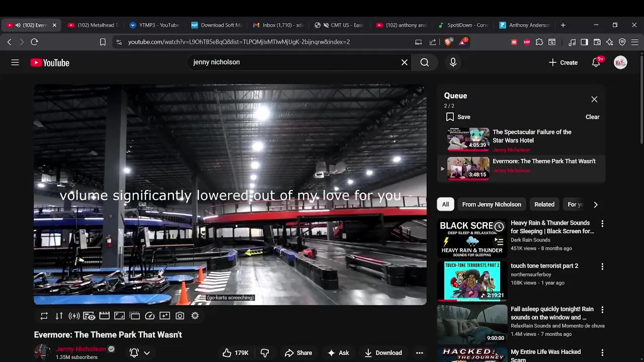Open options for Fall asleep quickly video
This screenshot has width=644, height=362.
pyautogui.click(x=602, y=310)
